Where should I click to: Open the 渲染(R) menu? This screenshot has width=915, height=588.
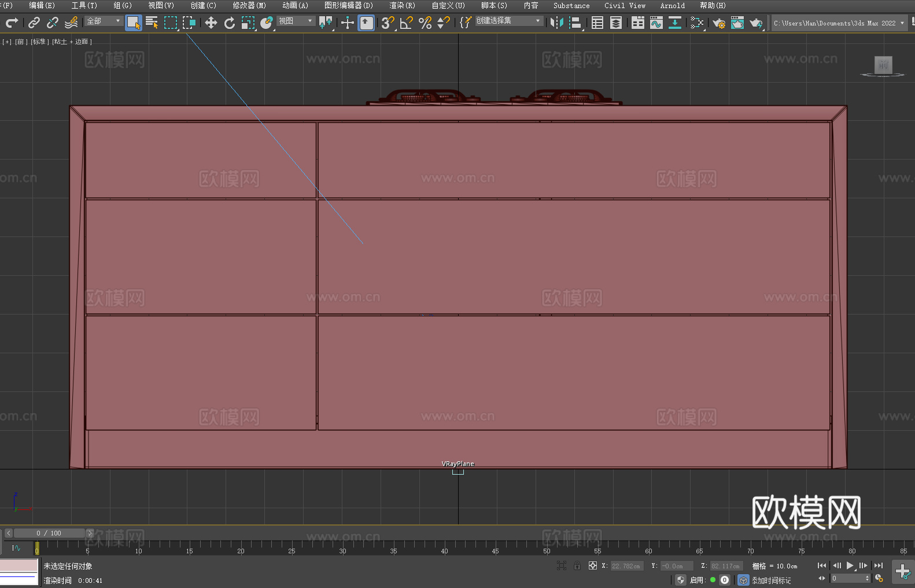pyautogui.click(x=402, y=5)
